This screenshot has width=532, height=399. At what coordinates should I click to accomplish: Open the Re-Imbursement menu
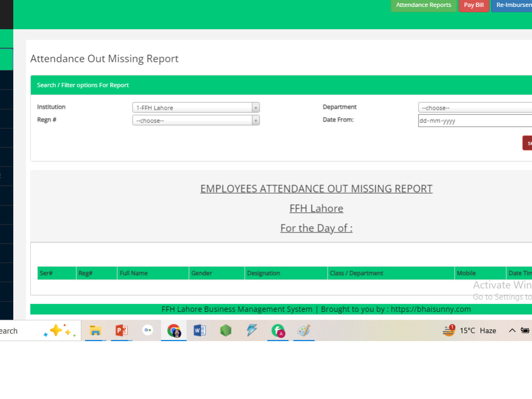tap(512, 5)
